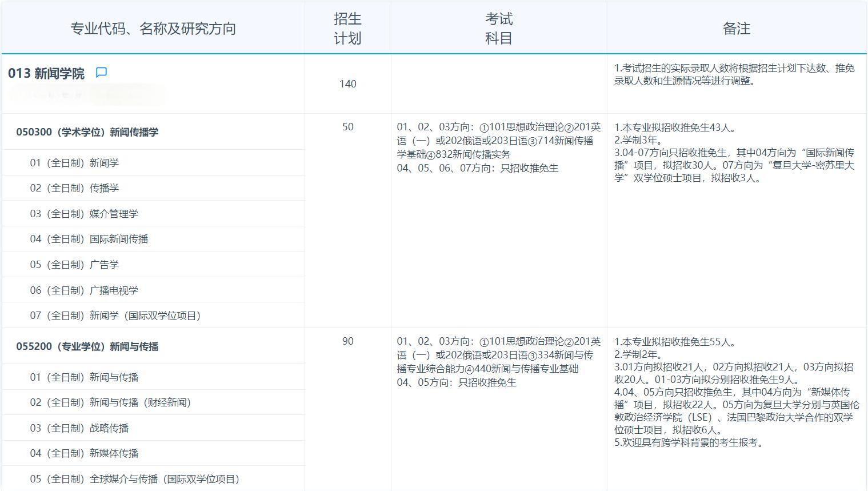This screenshot has width=868, height=491.
Task: Select the 050300 (学术学位) 新闻传播学 program row
Action: click(87, 131)
